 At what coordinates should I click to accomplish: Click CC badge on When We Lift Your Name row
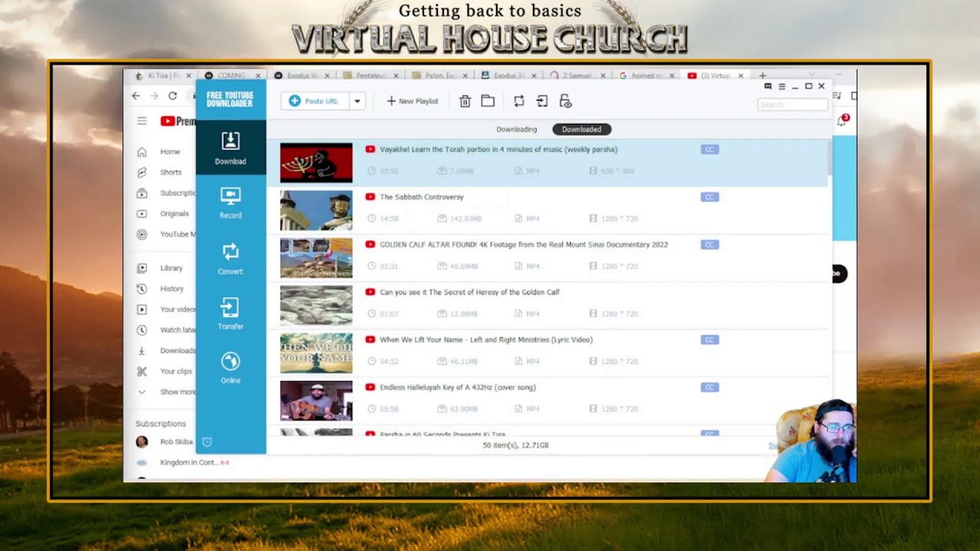click(x=710, y=340)
